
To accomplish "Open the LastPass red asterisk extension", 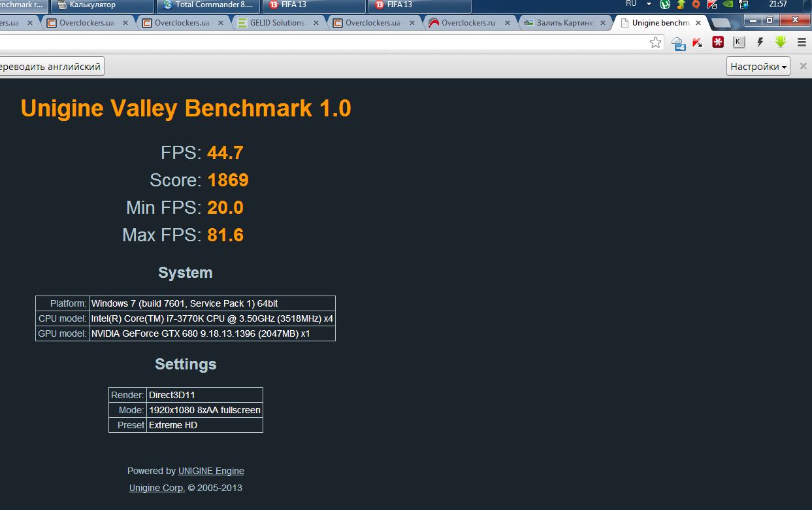I will 718,42.
